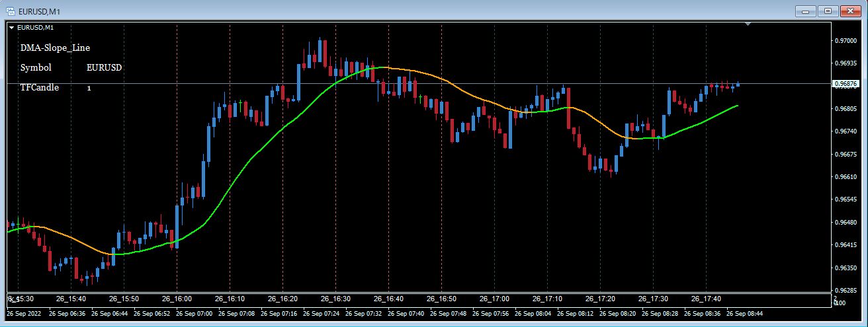Click the 0.96675 price axis value
The image size is (868, 327).
tap(846, 155)
